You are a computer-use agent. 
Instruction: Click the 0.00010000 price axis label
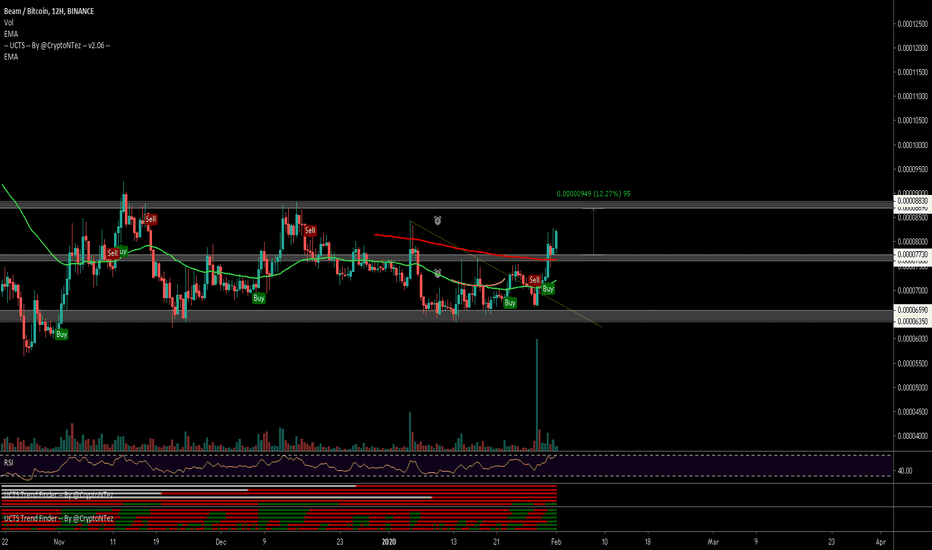click(x=912, y=145)
